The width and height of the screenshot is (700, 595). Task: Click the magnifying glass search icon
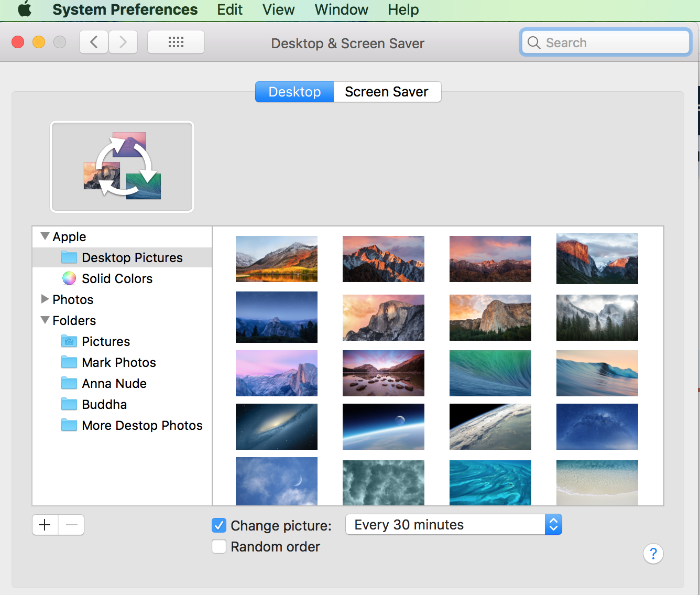pyautogui.click(x=533, y=42)
